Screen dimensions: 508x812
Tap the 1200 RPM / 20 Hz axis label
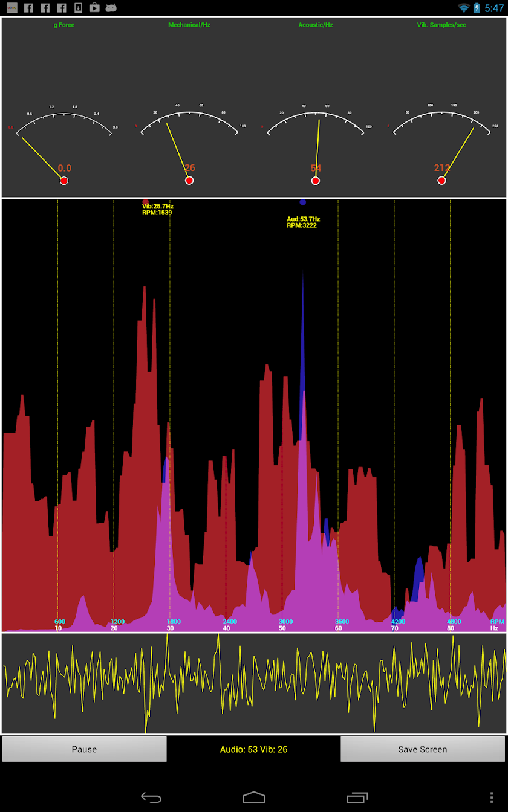117,625
